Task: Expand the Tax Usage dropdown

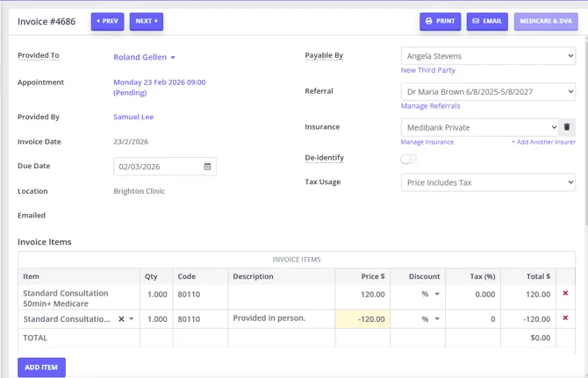Action: [488, 182]
